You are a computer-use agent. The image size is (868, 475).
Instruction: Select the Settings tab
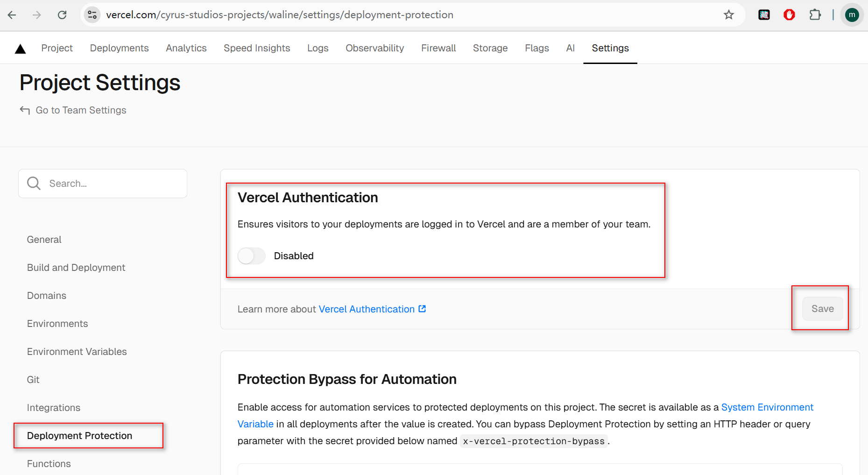click(610, 48)
